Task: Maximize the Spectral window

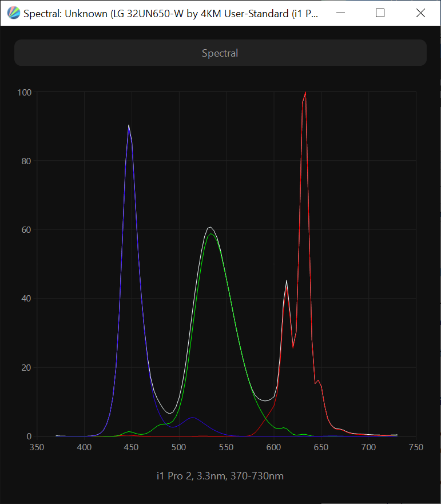Action: 380,13
